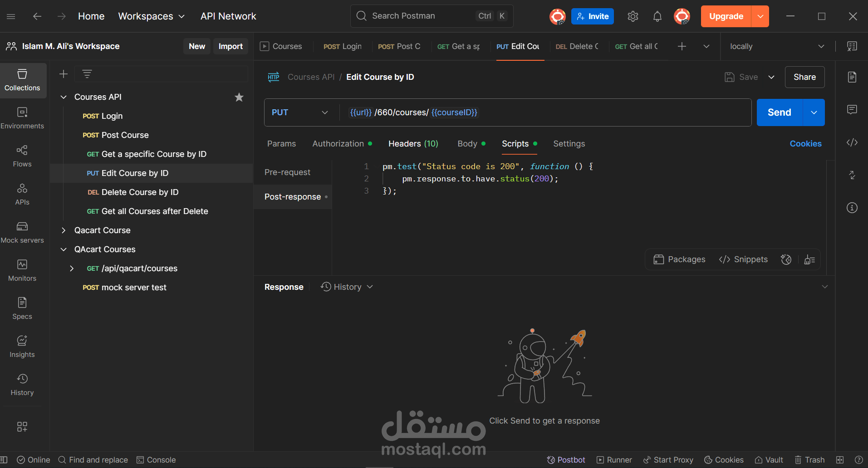Open the locally environment selector
The width and height of the screenshot is (868, 468).
coord(777,46)
